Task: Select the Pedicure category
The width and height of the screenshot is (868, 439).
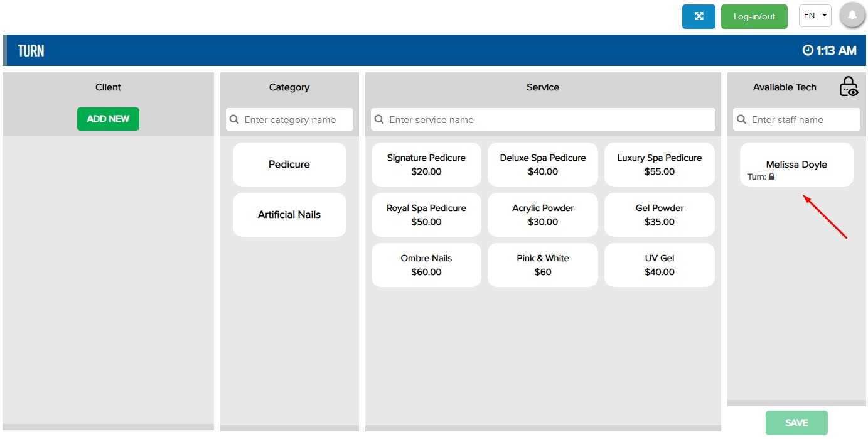Action: tap(289, 165)
